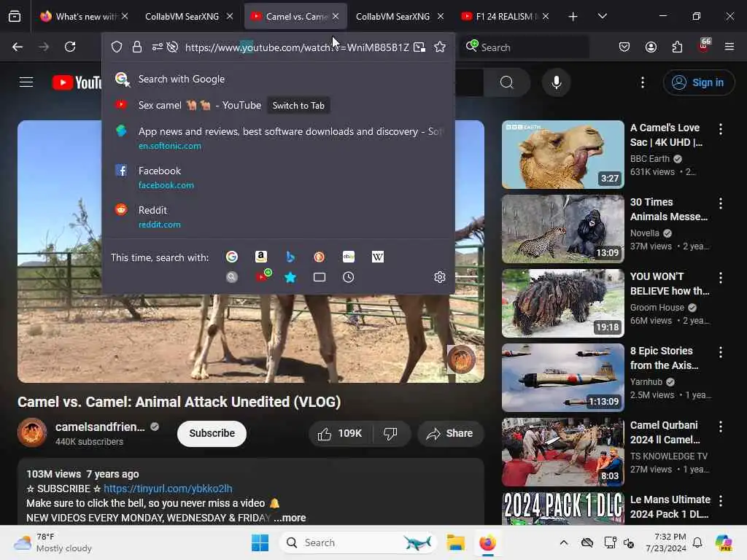
Task: Open the channel avatar beside the Subscribe button
Action: (x=32, y=432)
